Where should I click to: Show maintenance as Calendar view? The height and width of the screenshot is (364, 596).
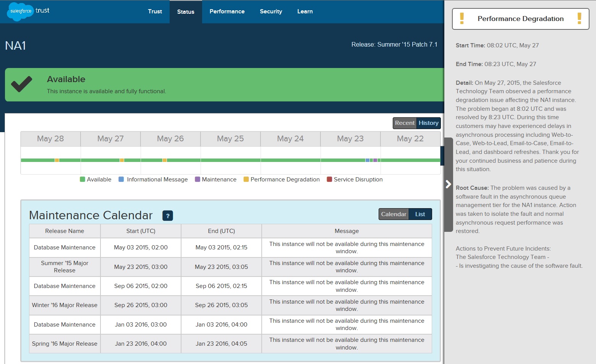(x=394, y=214)
